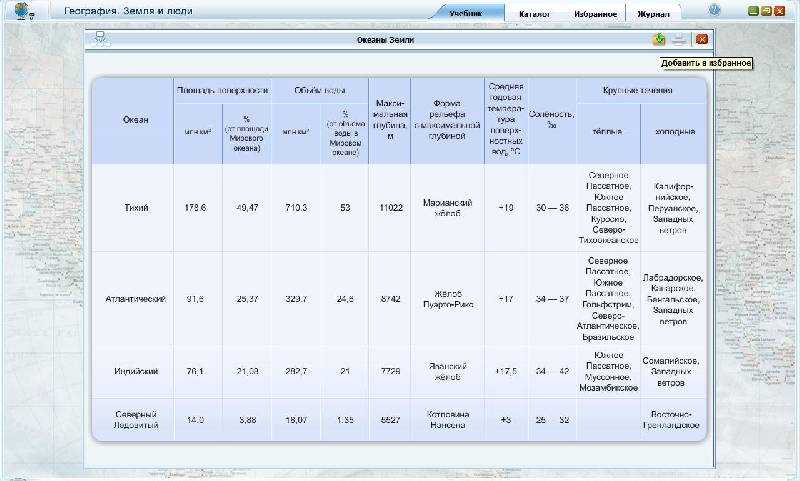This screenshot has width=800, height=481.
Task: Click the restore button of the main window
Action: pyautogui.click(x=766, y=11)
